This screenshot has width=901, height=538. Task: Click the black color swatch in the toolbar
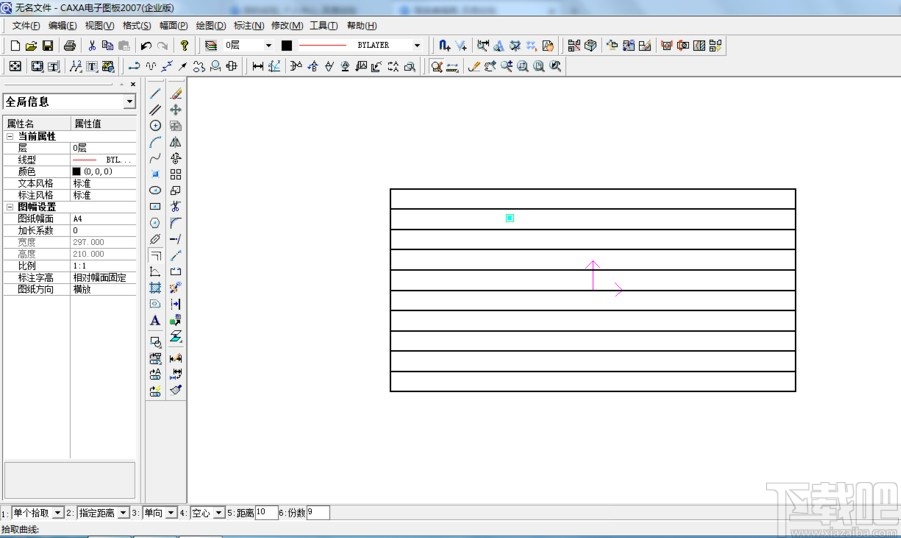click(x=286, y=46)
